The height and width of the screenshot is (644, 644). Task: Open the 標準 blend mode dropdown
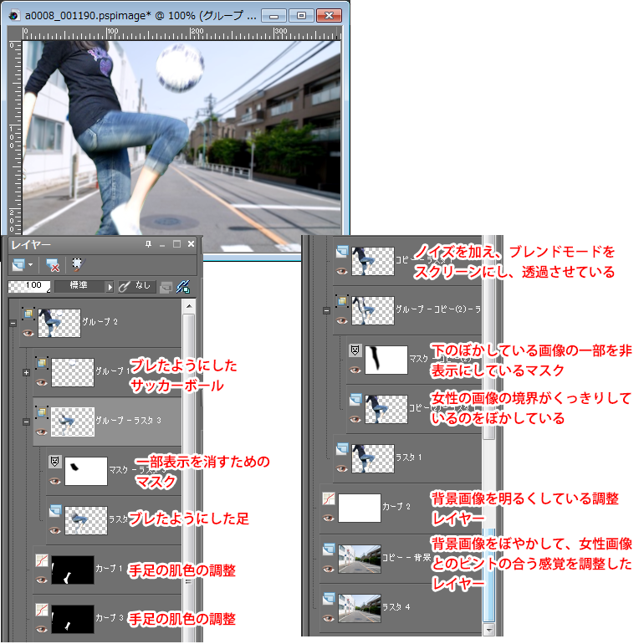click(80, 286)
